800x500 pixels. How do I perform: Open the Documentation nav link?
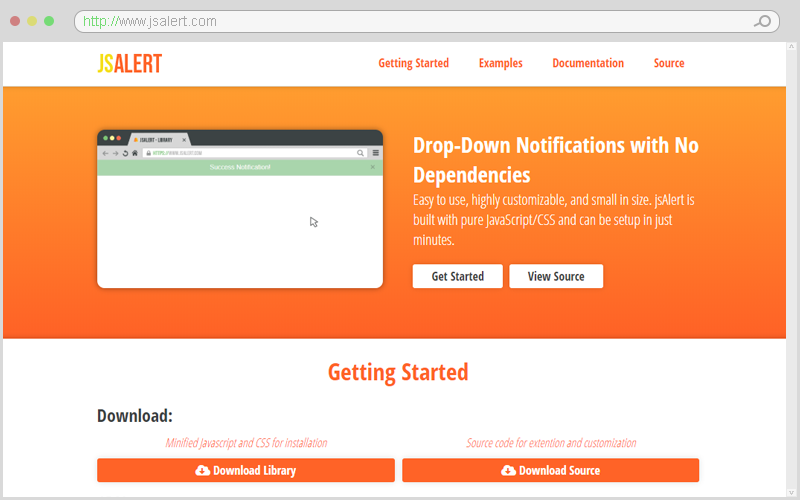click(588, 63)
